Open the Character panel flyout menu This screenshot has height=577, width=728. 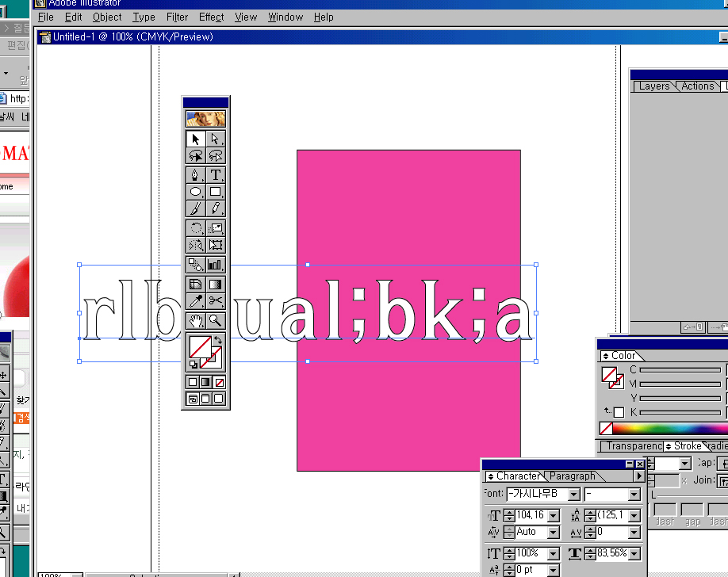pos(639,476)
